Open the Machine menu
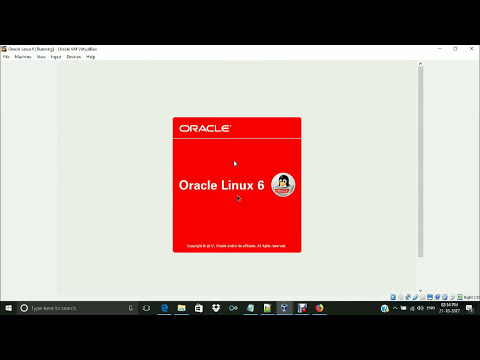The height and width of the screenshot is (360, 480). [x=23, y=57]
